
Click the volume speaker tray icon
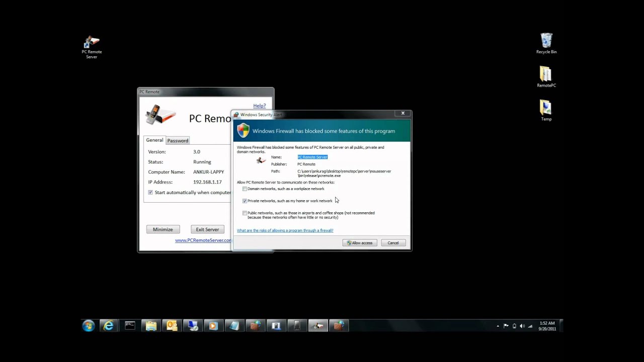pos(522,326)
